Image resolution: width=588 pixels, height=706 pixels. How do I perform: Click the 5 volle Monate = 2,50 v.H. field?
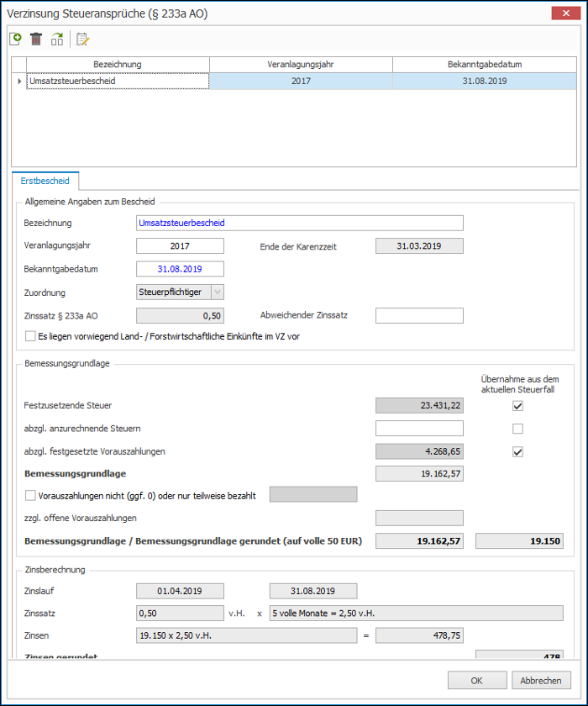416,614
